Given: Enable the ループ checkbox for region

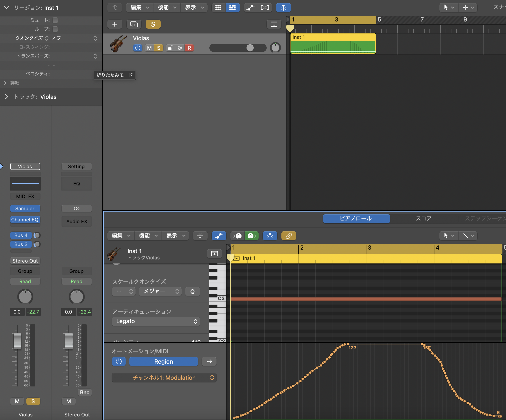Looking at the screenshot, I should pyautogui.click(x=55, y=29).
